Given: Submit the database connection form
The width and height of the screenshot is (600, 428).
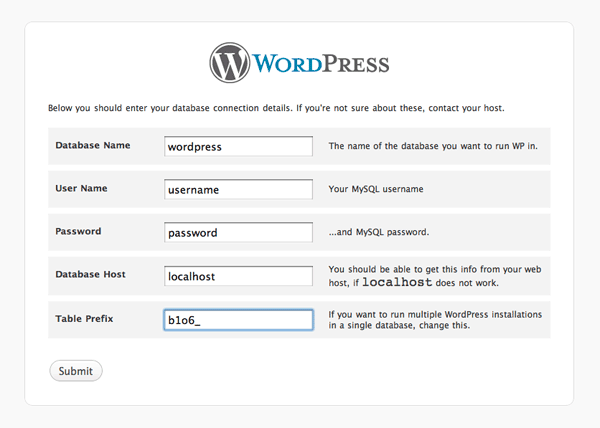Looking at the screenshot, I should tap(76, 371).
